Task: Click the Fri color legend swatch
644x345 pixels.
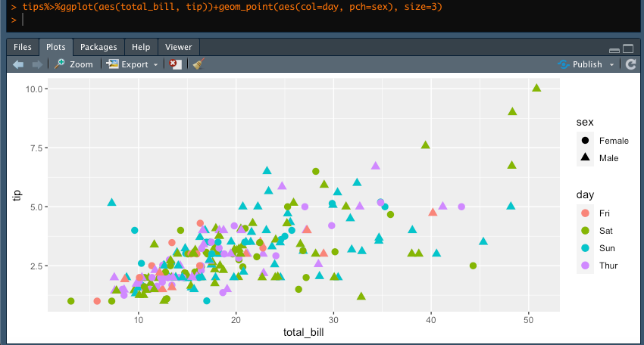Action: 585,213
